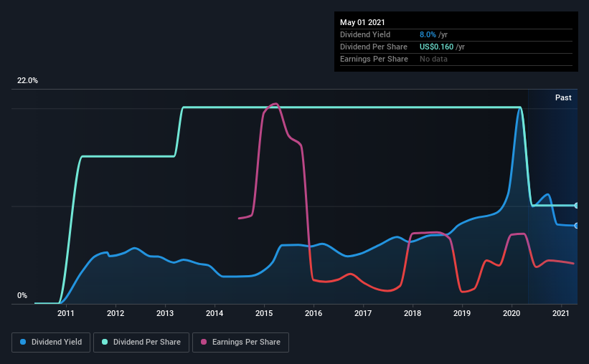The height and width of the screenshot is (364, 589).
Task: Click the teal endpoint marker on Dividend Per Share line
Action: [x=576, y=206]
